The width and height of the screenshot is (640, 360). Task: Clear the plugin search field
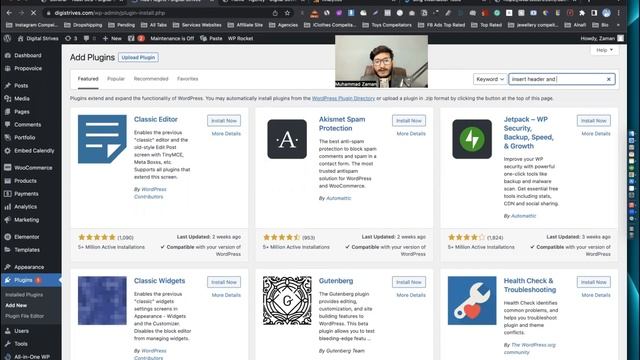609,79
